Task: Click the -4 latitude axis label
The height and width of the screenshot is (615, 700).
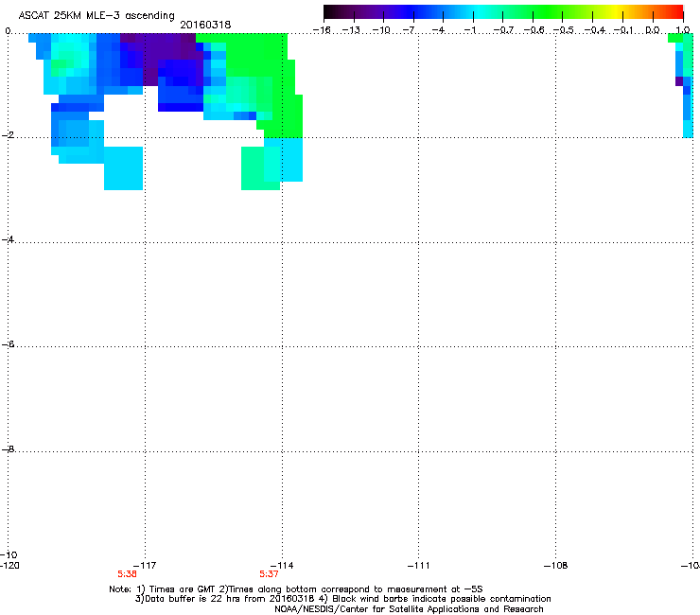Action: 8,239
